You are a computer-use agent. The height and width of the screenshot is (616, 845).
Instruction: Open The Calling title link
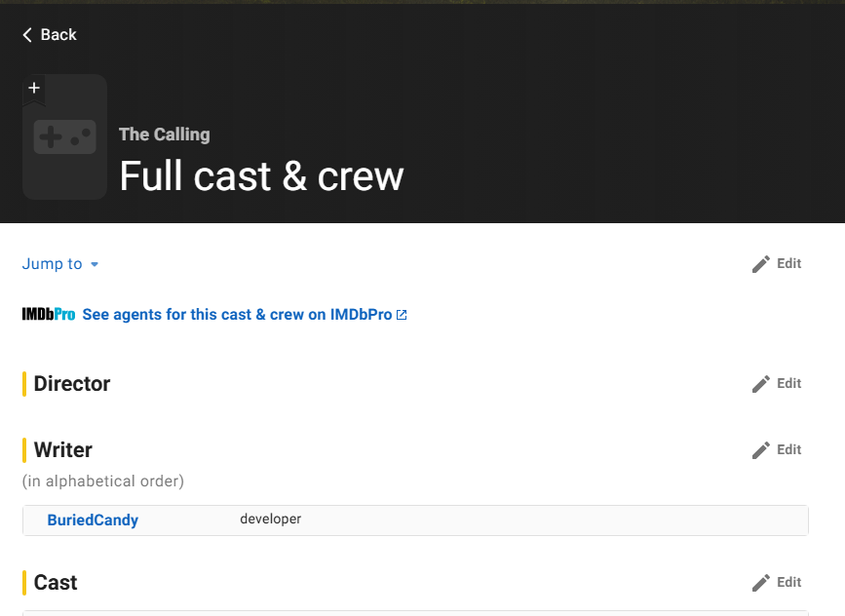[x=165, y=135]
